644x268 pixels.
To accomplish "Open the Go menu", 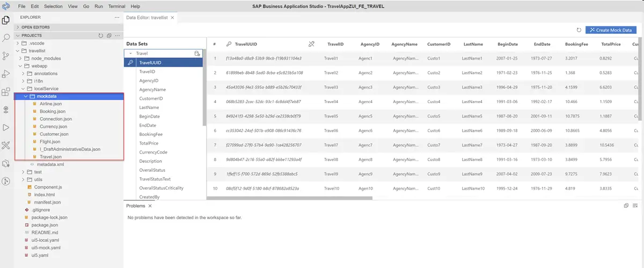I will (x=86, y=6).
